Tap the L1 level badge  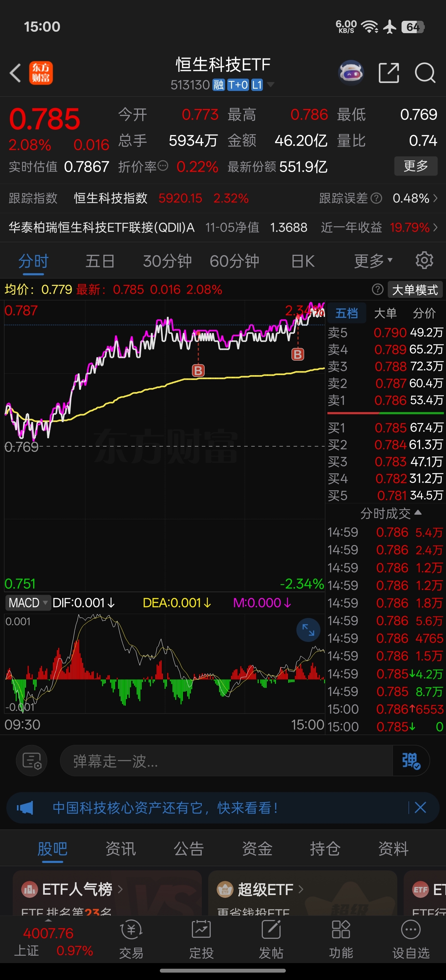point(257,85)
